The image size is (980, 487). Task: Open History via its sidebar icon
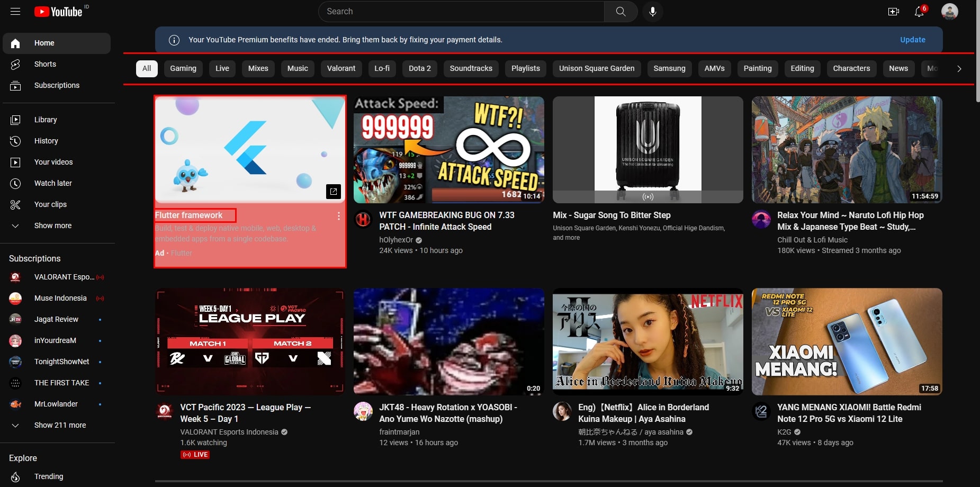[16, 141]
